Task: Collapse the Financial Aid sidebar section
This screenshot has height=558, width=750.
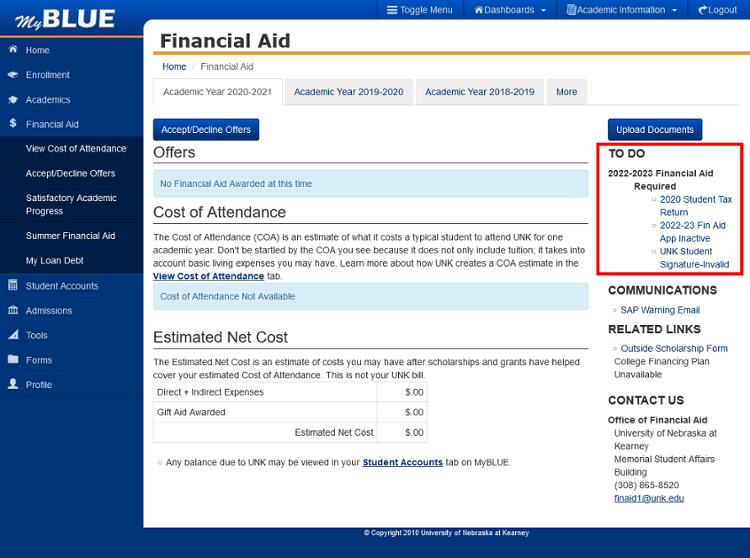Action: pos(52,125)
